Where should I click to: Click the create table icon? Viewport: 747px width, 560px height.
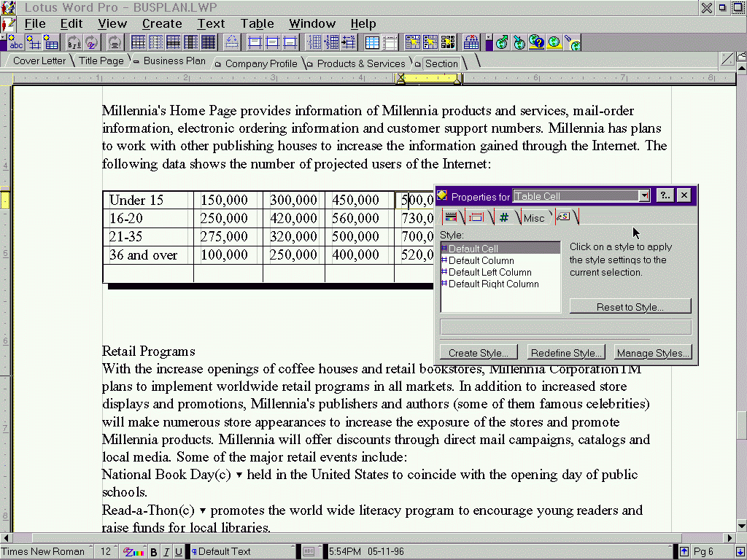[50, 43]
